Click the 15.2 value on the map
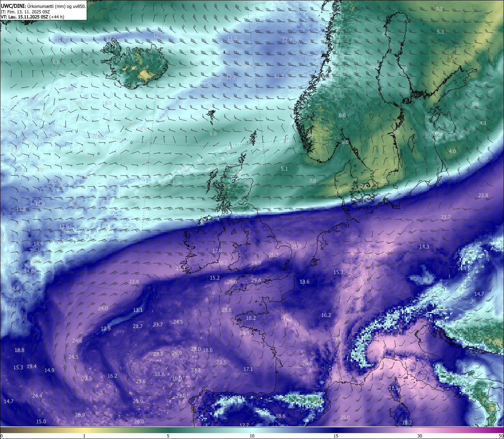The height and width of the screenshot is (439, 504). [215, 278]
